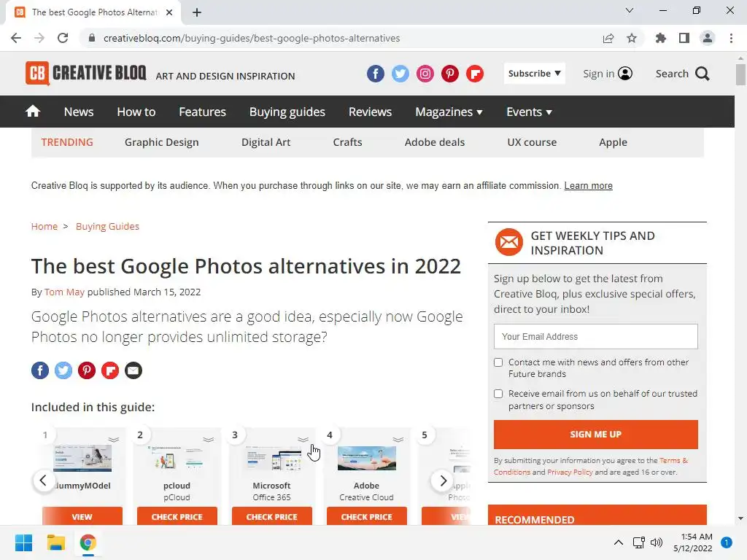747x560 pixels.
Task: Expand the Events menu
Action: [530, 112]
